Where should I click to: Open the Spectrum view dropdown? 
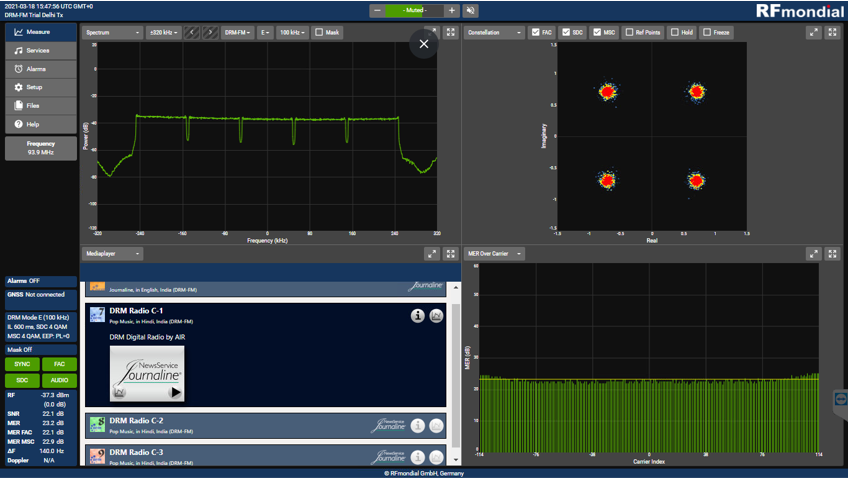pyautogui.click(x=112, y=32)
